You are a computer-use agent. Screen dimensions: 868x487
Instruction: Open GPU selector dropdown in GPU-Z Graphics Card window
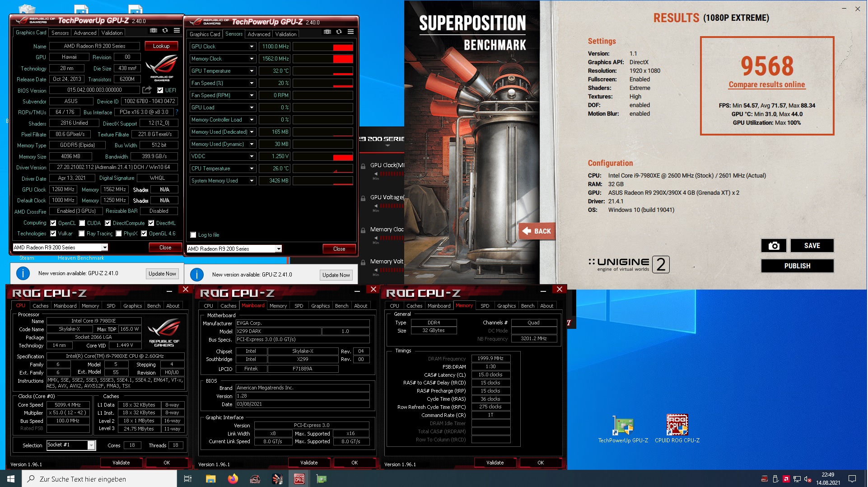105,248
